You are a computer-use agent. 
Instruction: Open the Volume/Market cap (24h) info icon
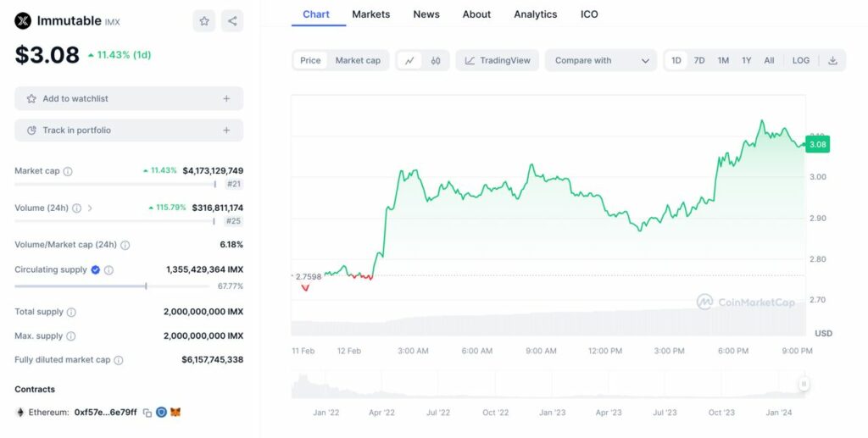(x=125, y=245)
